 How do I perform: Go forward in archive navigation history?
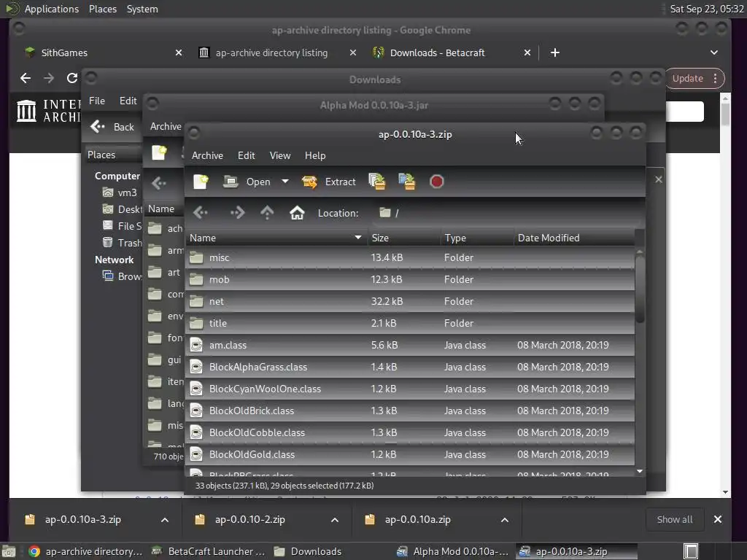click(237, 212)
